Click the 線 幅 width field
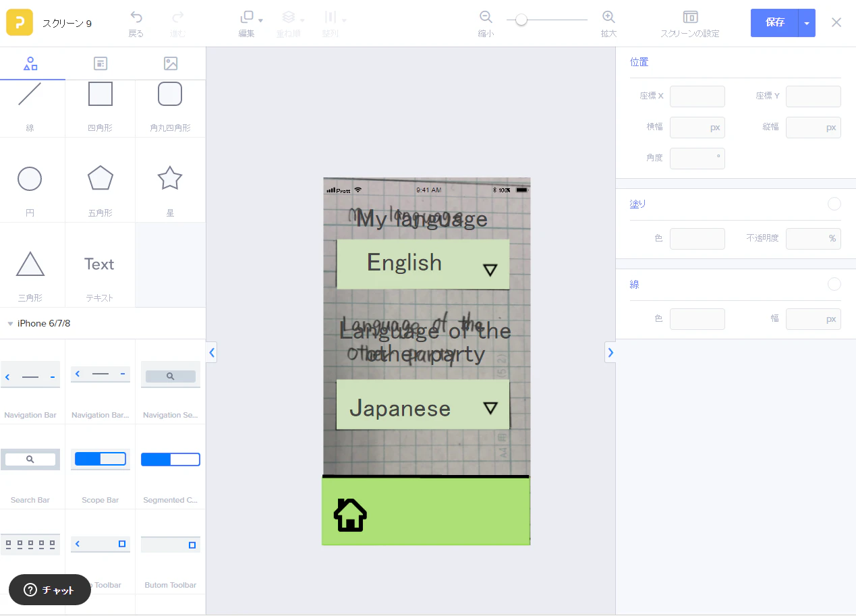Screen dimensions: 856x616 tap(814, 319)
